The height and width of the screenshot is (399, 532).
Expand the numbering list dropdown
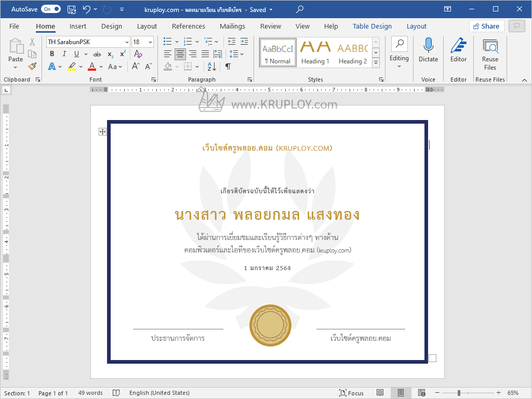pyautogui.click(x=197, y=42)
